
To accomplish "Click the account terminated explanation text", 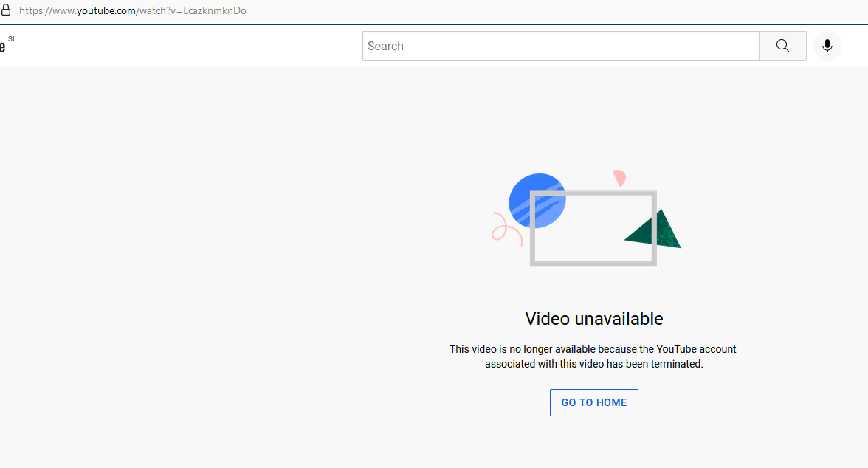I will tap(593, 357).
